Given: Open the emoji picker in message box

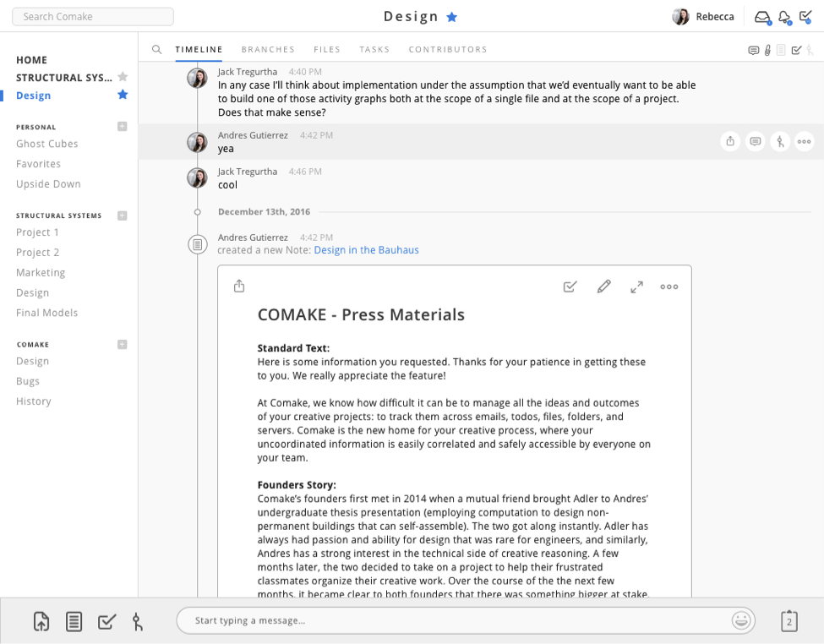Looking at the screenshot, I should (741, 620).
